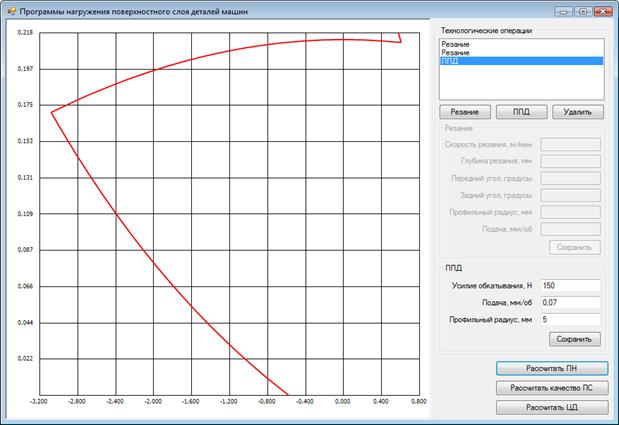
Task: Click the Рассчитать качество ПС button
Action: click(552, 387)
